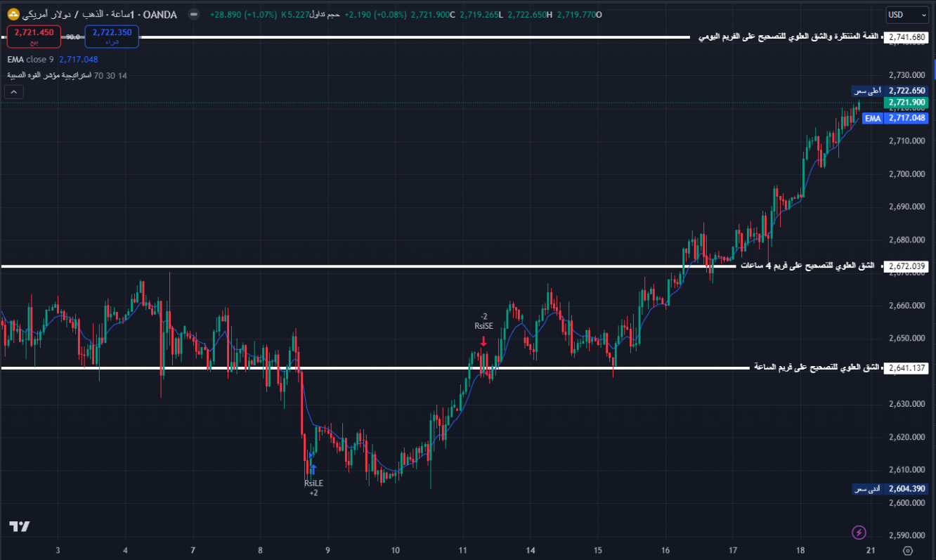The width and height of the screenshot is (936, 560).
Task: Click date 7 on the time axis
Action: 193,550
